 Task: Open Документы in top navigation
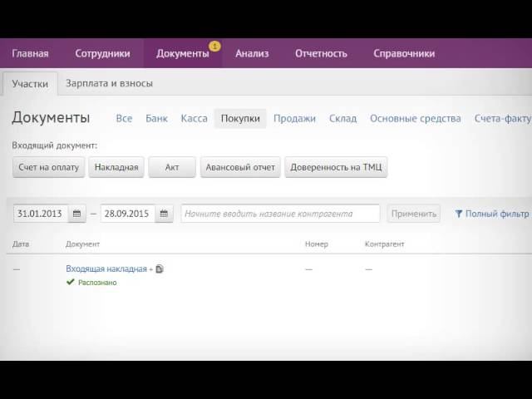[183, 53]
